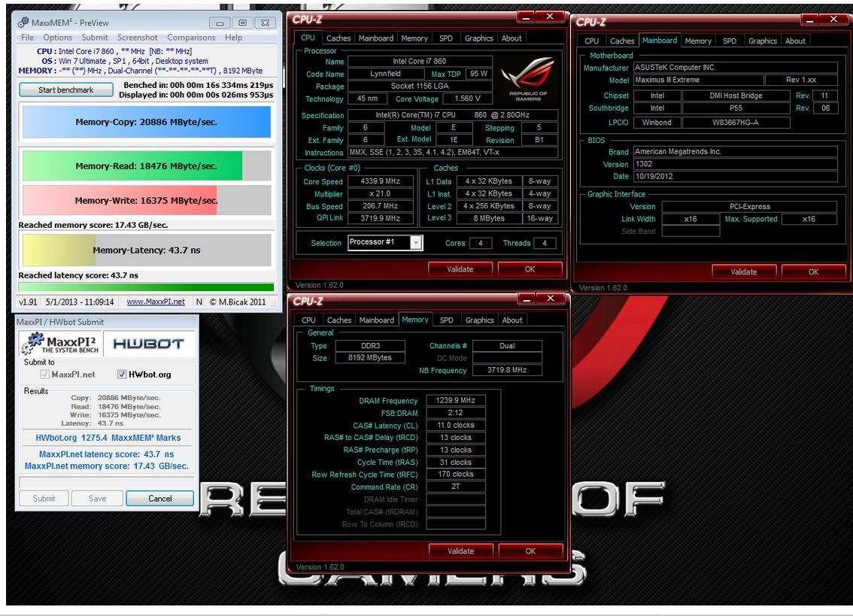Image resolution: width=853 pixels, height=616 pixels.
Task: Open the Screenshot menu in MaxxMEM
Action: click(138, 38)
